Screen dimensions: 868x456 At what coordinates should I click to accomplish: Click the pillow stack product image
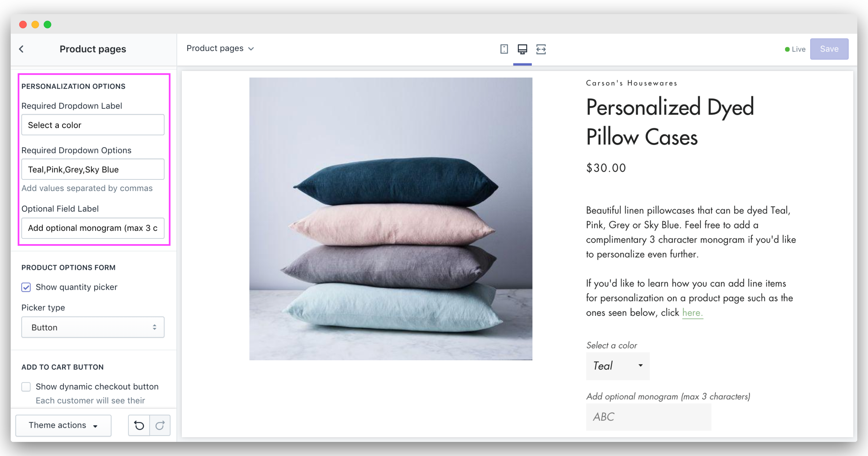(x=391, y=219)
